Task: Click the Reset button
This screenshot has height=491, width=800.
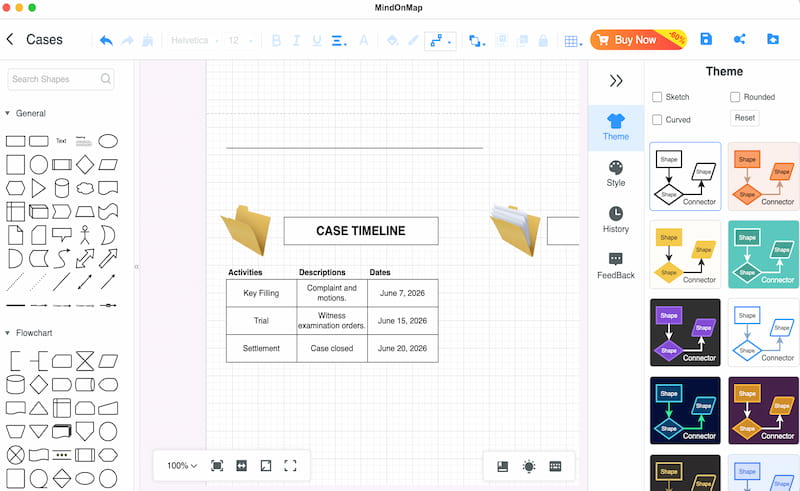Action: pyautogui.click(x=744, y=118)
